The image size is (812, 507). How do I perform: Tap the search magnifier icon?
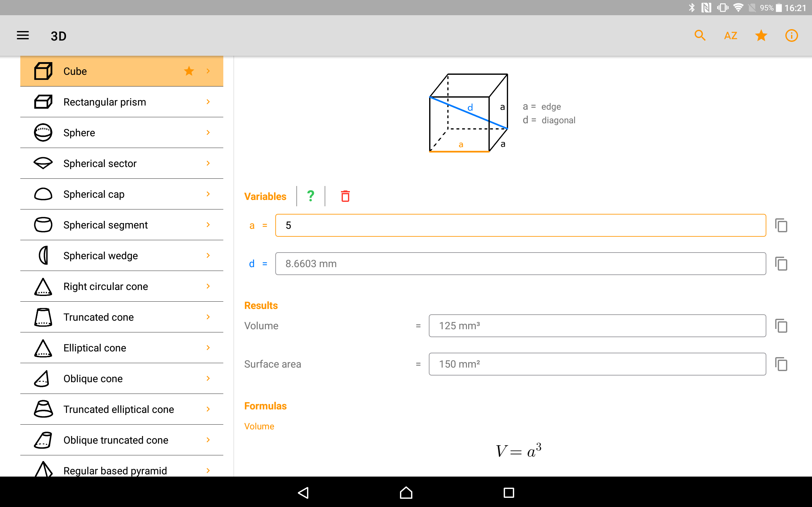(x=700, y=35)
